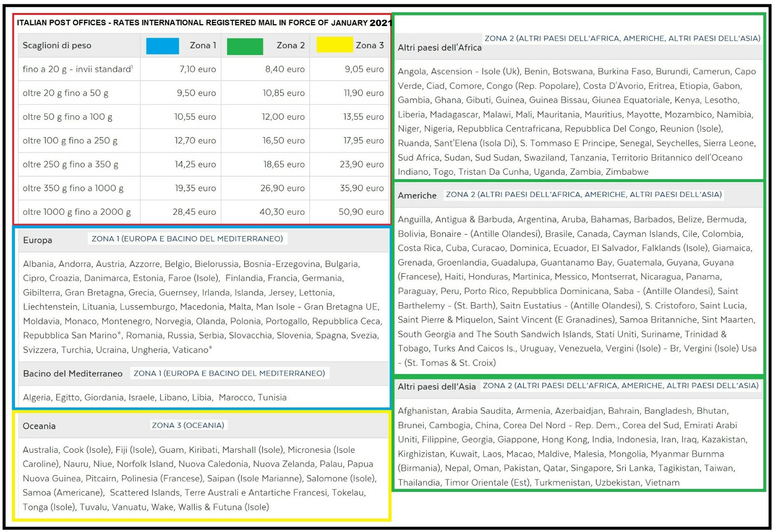The image size is (773, 532).
Task: Click Zona 1 label beside Bacino del Mediterraneo
Action: click(229, 373)
